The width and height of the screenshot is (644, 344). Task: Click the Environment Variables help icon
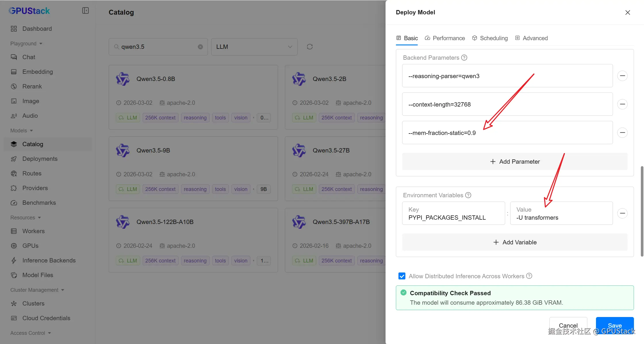click(468, 195)
